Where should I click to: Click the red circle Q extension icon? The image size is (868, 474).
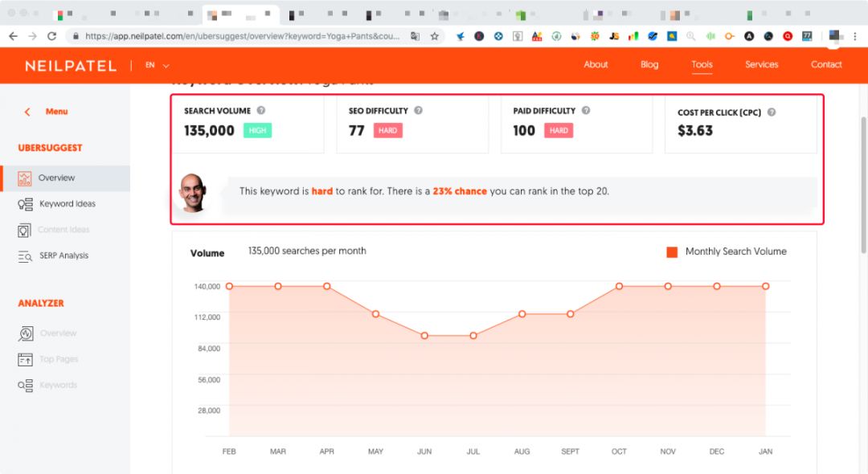788,36
